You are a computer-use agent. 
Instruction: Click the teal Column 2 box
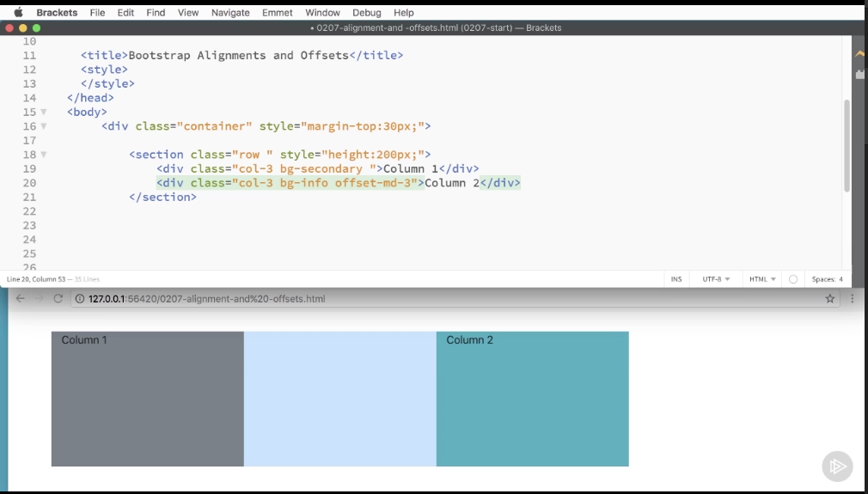click(533, 399)
